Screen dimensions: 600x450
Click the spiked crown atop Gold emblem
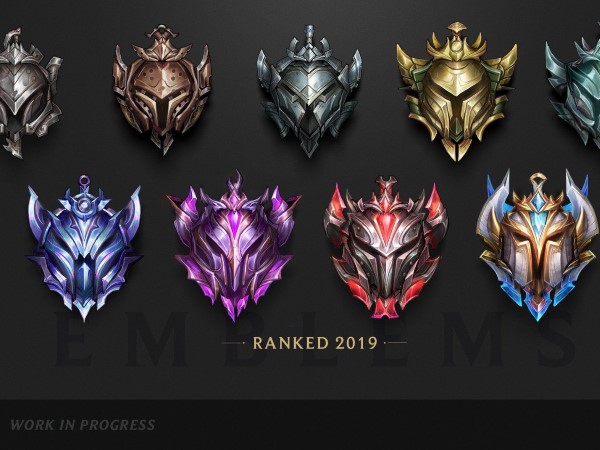point(457,43)
